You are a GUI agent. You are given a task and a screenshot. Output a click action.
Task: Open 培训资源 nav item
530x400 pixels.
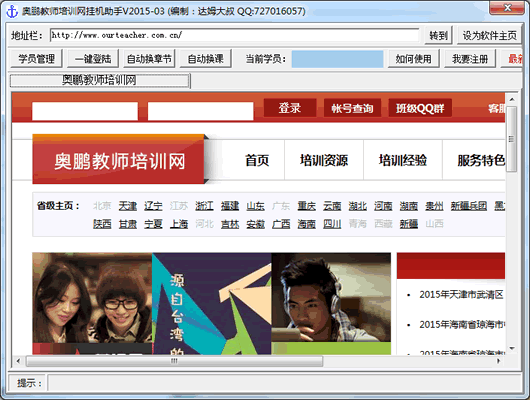[324, 160]
